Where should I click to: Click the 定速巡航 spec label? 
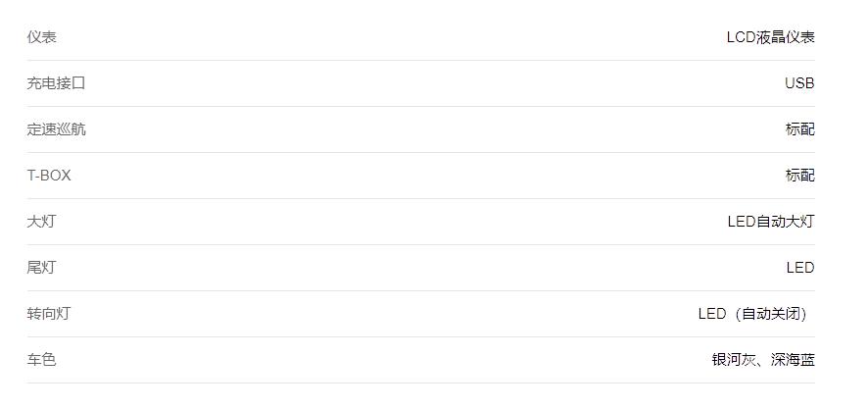pos(56,129)
